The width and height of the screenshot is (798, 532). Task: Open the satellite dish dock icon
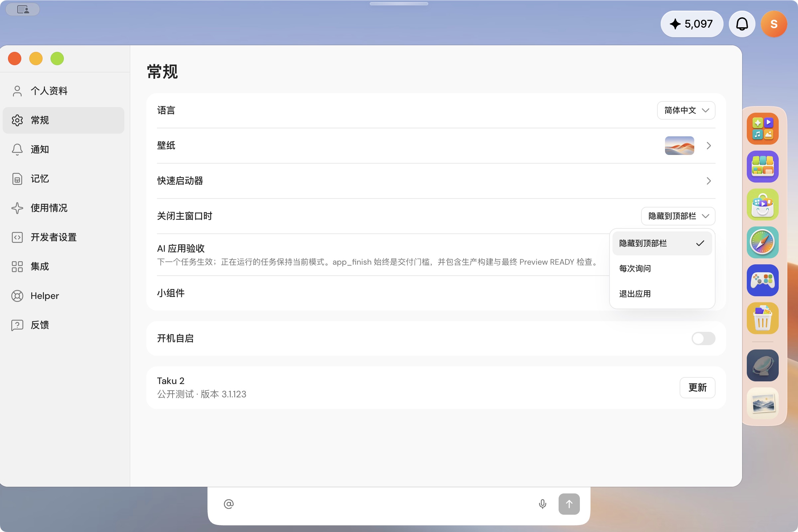[762, 365]
